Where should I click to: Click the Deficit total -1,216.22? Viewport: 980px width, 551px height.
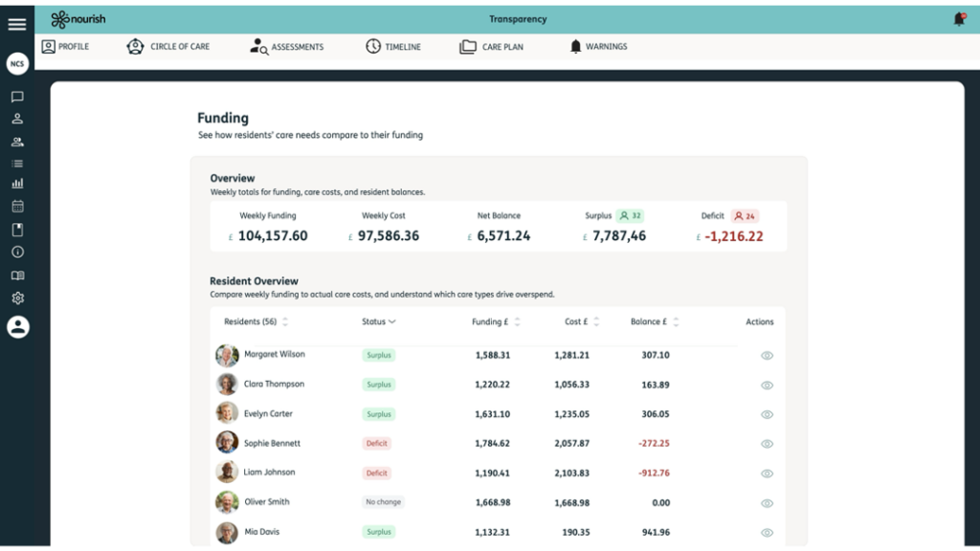pos(734,236)
